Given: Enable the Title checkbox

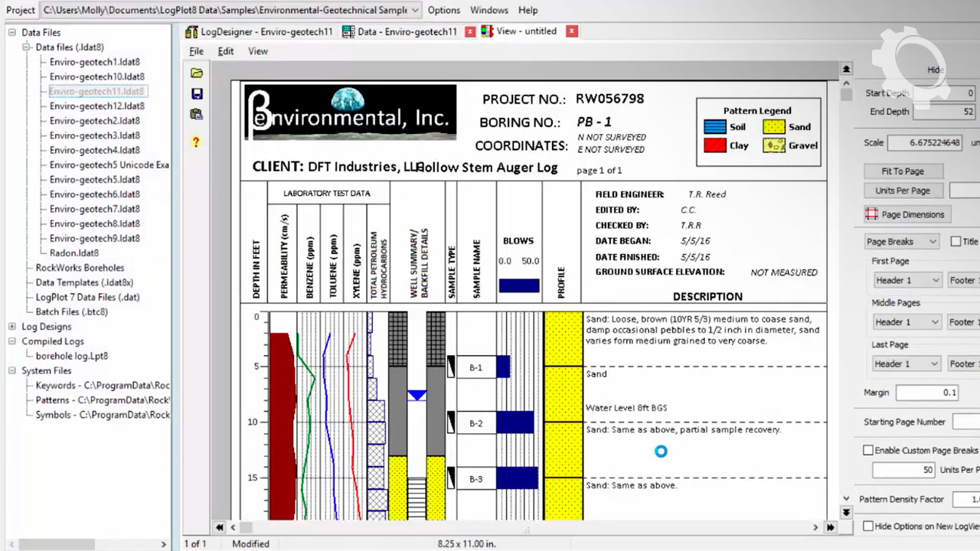Looking at the screenshot, I should coord(955,242).
